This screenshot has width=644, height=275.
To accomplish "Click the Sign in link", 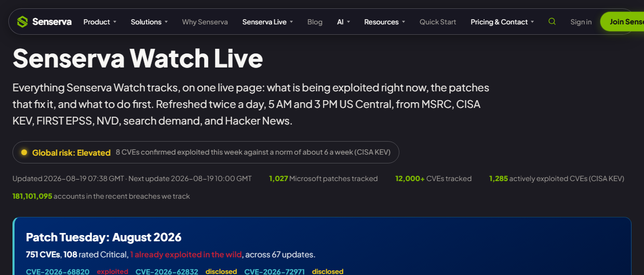I will [581, 22].
